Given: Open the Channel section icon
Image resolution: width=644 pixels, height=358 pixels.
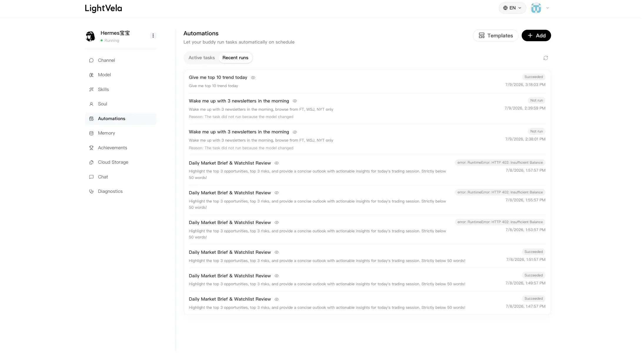Looking at the screenshot, I should pos(91,60).
